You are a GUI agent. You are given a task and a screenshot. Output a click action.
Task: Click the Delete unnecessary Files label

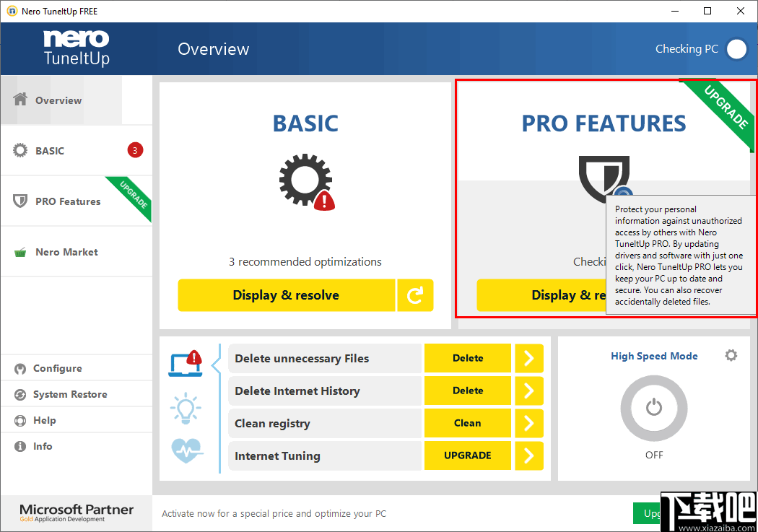[302, 359]
